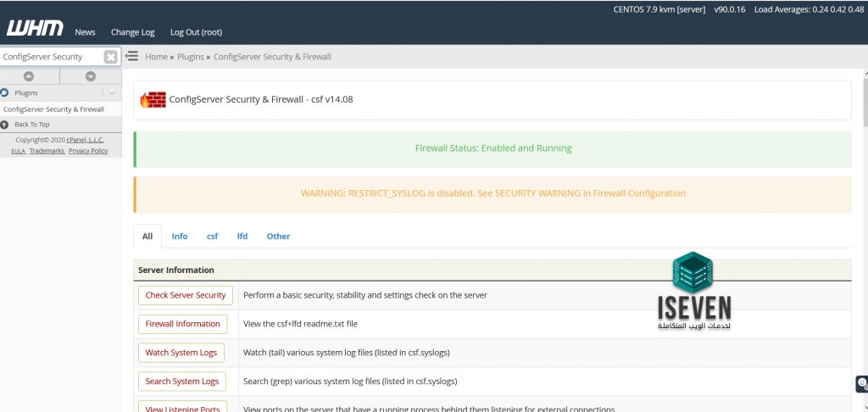Click Watch System Logs button
This screenshot has width=868, height=412.
(x=181, y=352)
